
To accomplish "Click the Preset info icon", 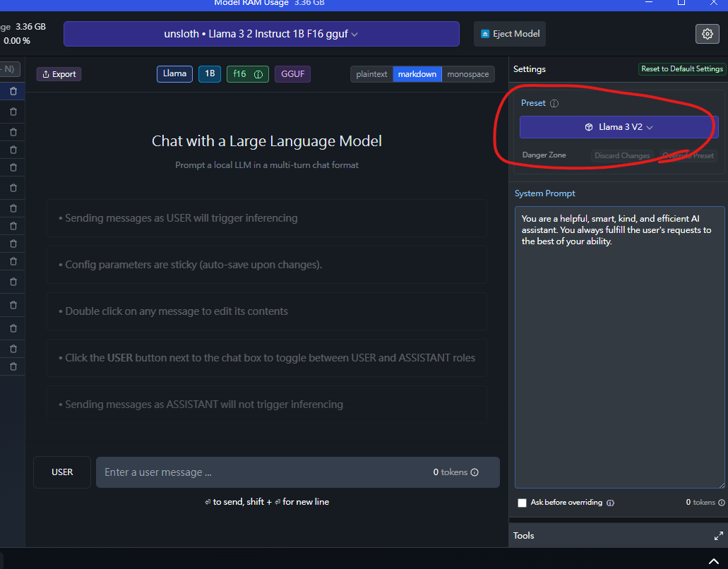I will pos(554,104).
